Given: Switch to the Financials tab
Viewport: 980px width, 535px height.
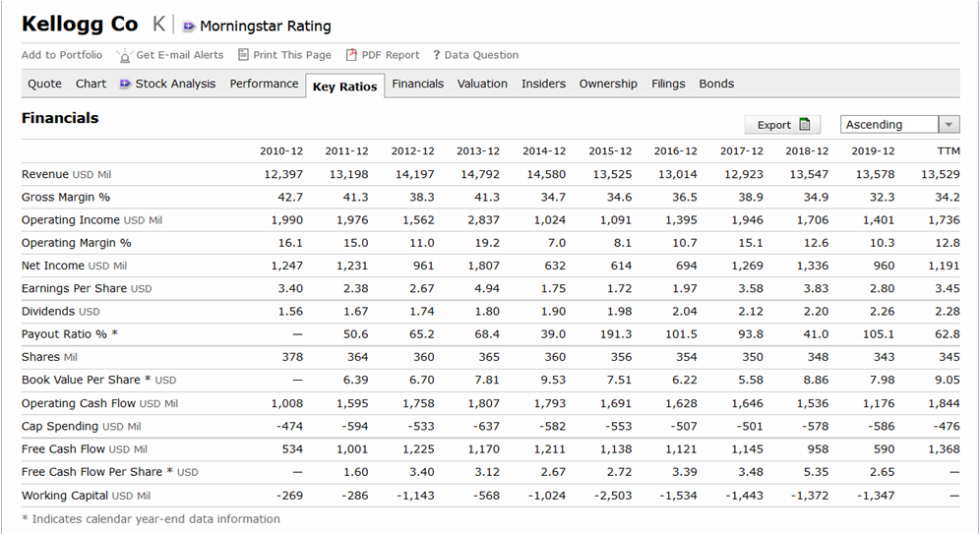Looking at the screenshot, I should pyautogui.click(x=417, y=84).
